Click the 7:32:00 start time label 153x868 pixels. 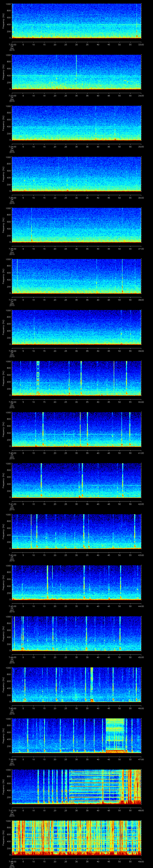coord(12,44)
